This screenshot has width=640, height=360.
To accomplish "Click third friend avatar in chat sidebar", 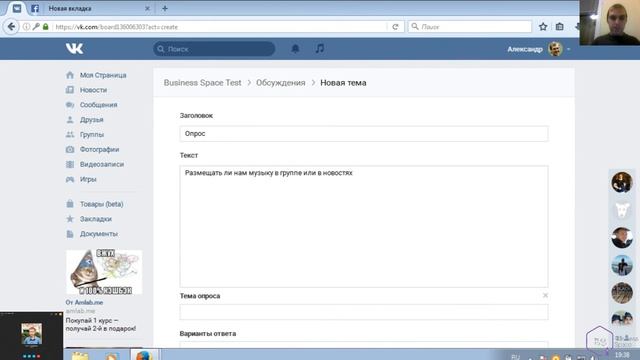I will tap(622, 238).
